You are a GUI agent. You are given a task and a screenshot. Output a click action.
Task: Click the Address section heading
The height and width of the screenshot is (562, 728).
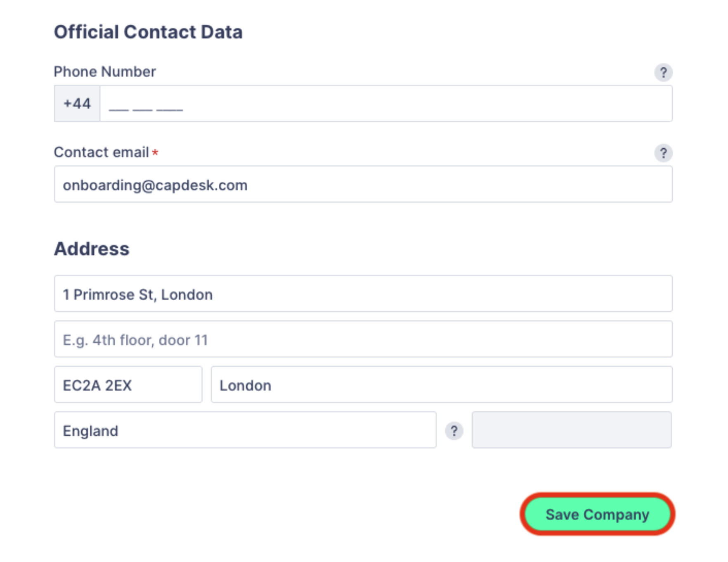tap(92, 249)
